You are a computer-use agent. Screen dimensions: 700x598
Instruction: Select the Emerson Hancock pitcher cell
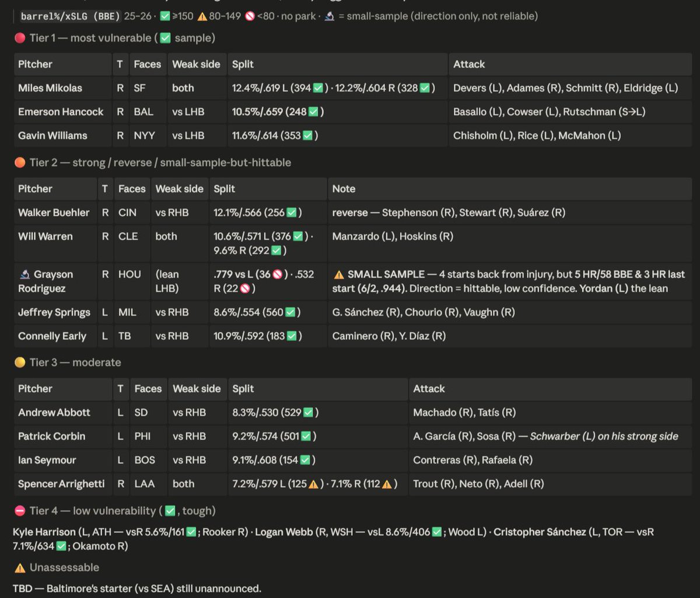(x=63, y=112)
